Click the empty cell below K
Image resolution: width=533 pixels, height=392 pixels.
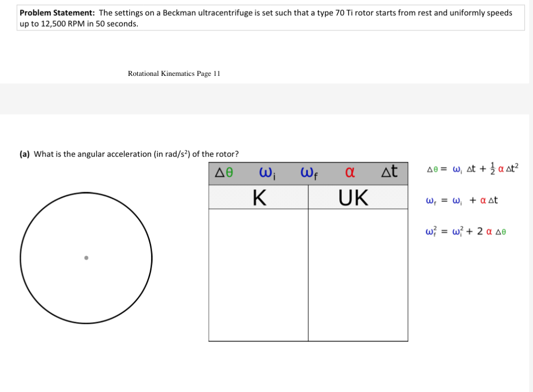[258, 275]
